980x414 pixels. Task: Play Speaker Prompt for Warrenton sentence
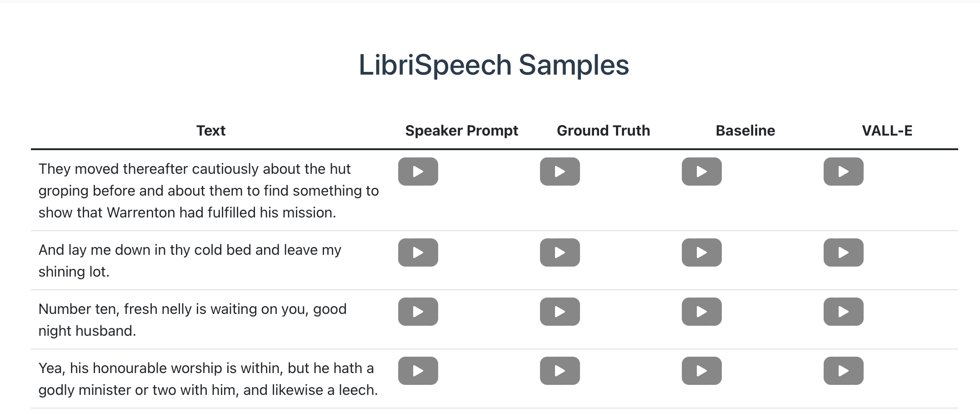coord(418,172)
